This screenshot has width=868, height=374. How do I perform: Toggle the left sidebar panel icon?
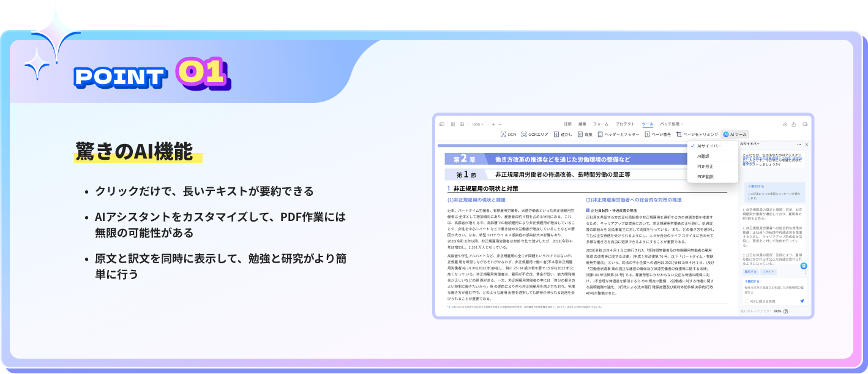[442, 124]
